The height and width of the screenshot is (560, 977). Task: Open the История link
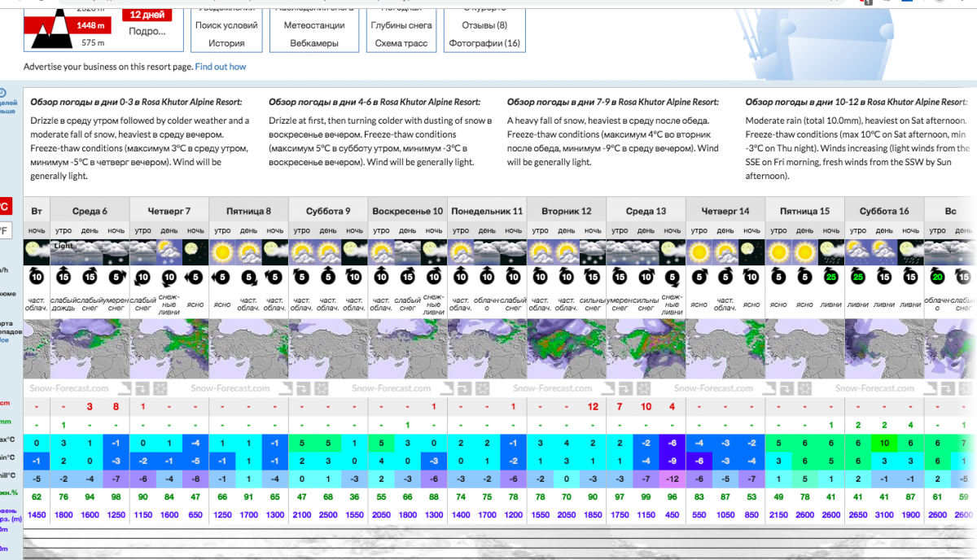point(226,43)
